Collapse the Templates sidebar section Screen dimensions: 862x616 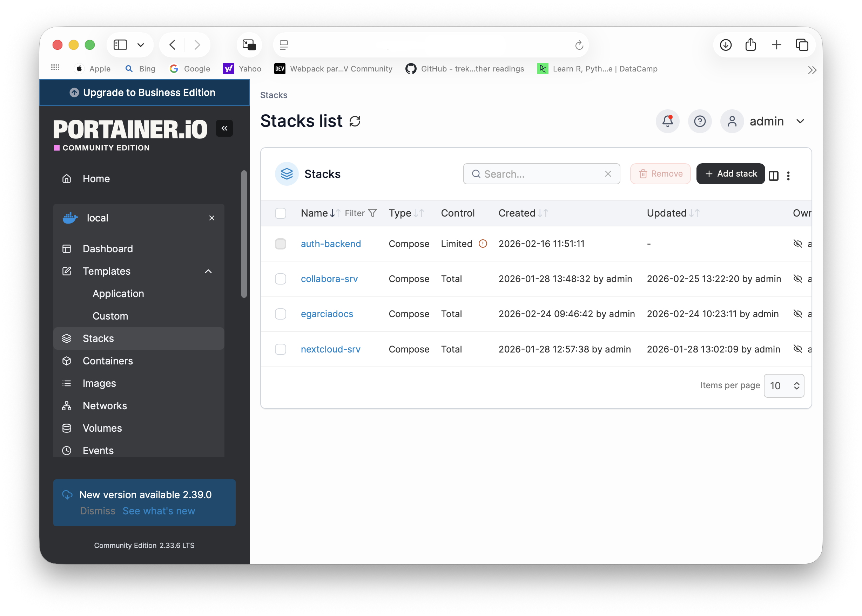208,271
